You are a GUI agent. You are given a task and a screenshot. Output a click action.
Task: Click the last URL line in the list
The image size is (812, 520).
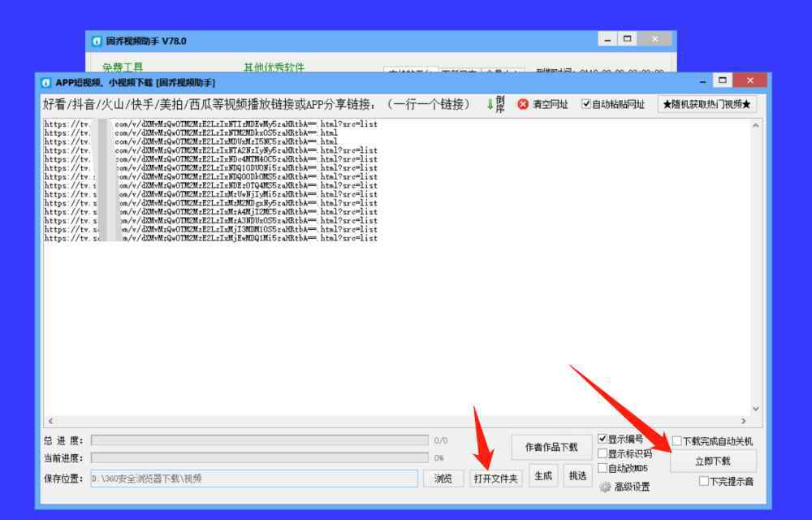tap(211, 238)
